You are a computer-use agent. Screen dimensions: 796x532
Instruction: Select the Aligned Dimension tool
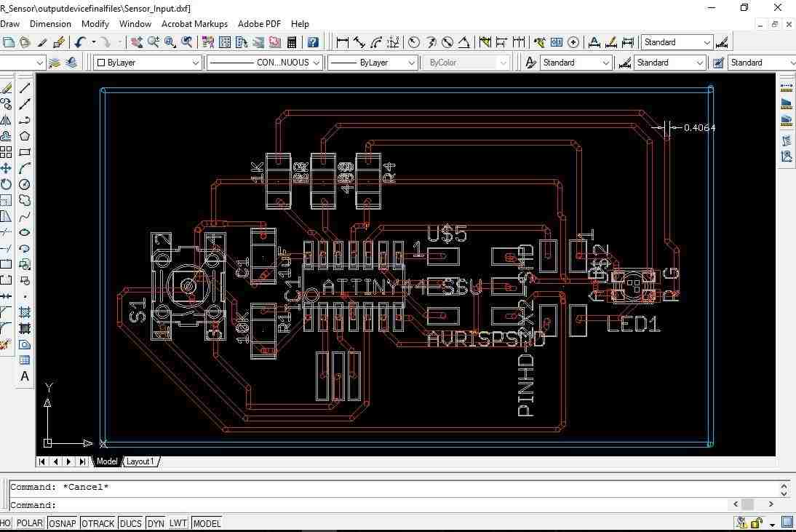[x=359, y=42]
